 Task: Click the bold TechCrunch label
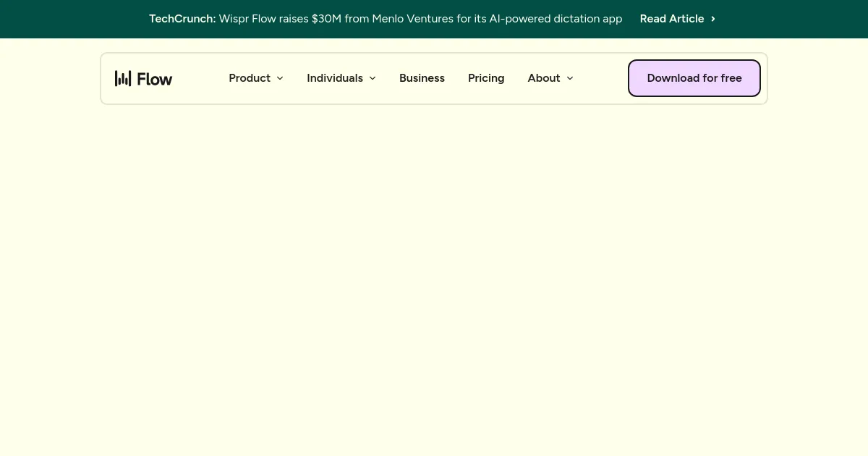point(182,19)
